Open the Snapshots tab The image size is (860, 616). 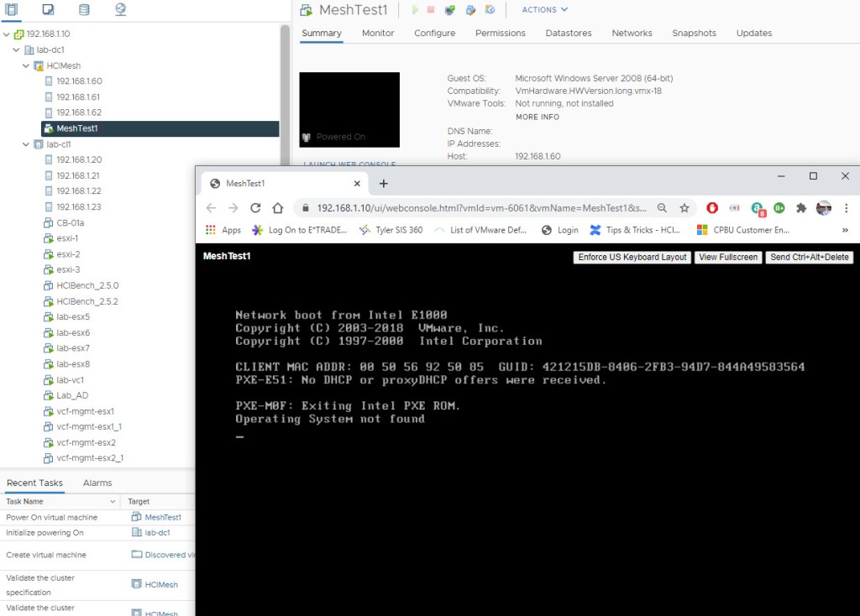pos(694,34)
